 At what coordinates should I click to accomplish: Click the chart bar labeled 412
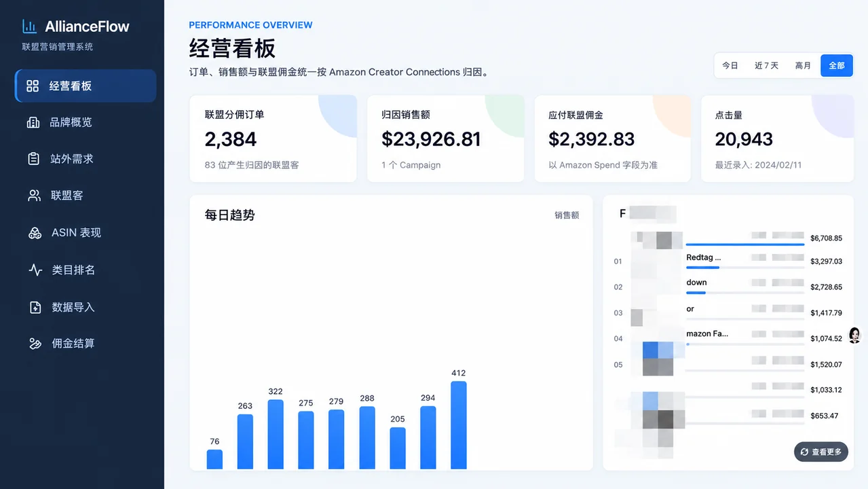459,425
